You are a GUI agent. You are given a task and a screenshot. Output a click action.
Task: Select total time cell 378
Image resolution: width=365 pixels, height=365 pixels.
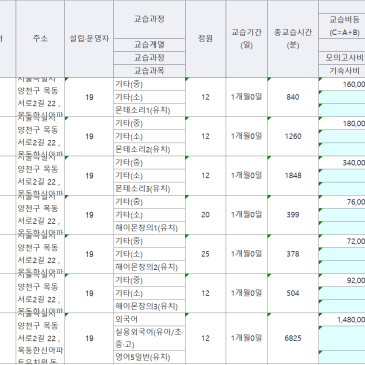click(x=293, y=254)
